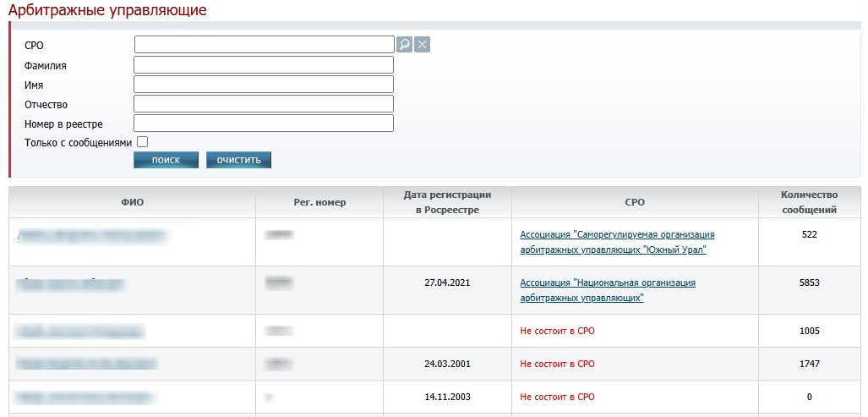Click the X clear icon beside СРО field

(423, 45)
